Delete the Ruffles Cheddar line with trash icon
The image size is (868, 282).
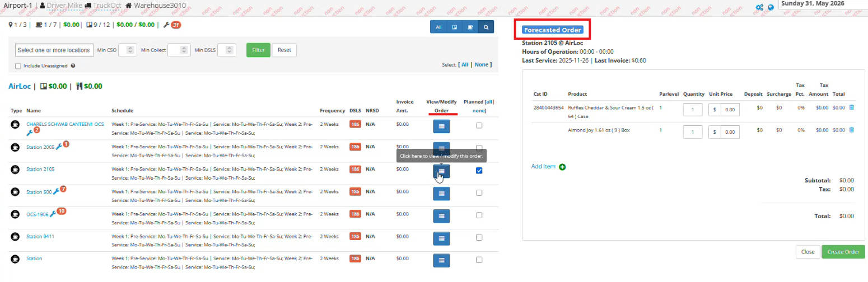(x=851, y=107)
